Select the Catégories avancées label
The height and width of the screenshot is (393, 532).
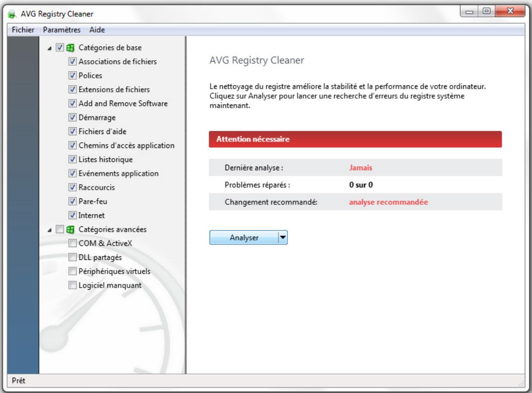(113, 230)
